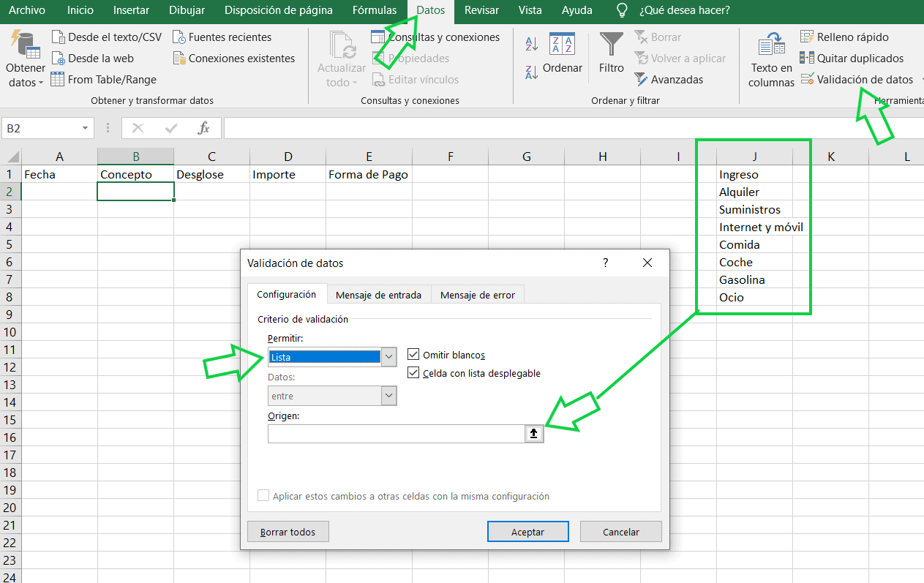Image resolution: width=924 pixels, height=583 pixels.
Task: Open Editar vínculos command
Action: point(416,80)
